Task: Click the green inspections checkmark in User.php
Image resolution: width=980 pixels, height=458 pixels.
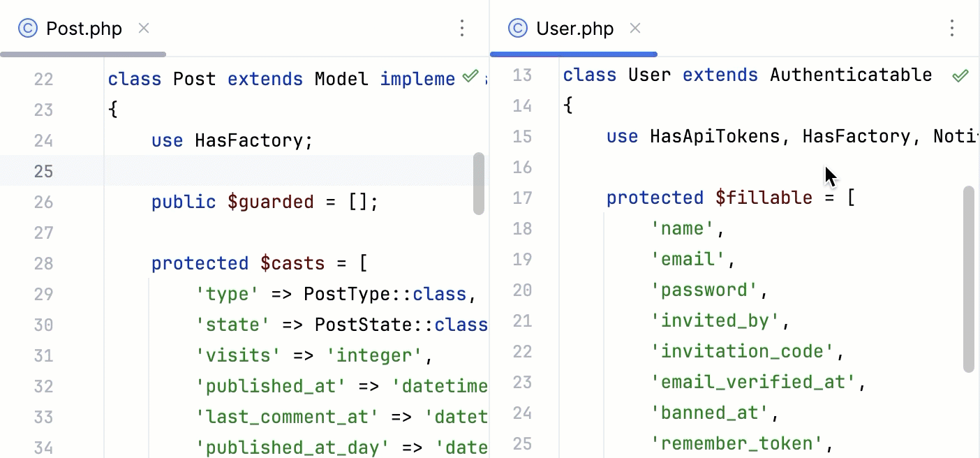Action: tap(961, 74)
